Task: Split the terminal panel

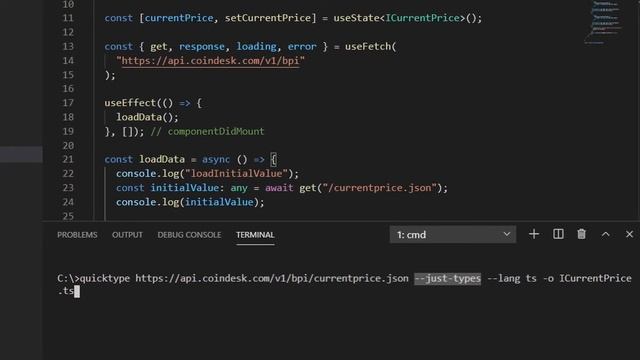Action: click(558, 234)
